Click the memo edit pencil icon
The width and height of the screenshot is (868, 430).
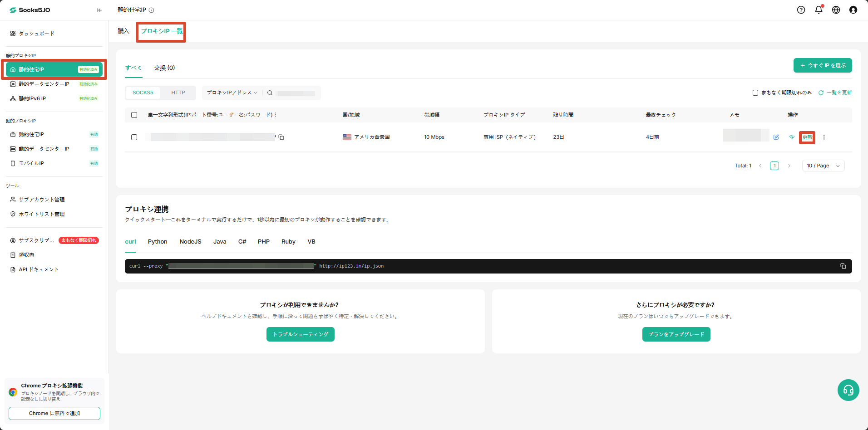pyautogui.click(x=776, y=137)
